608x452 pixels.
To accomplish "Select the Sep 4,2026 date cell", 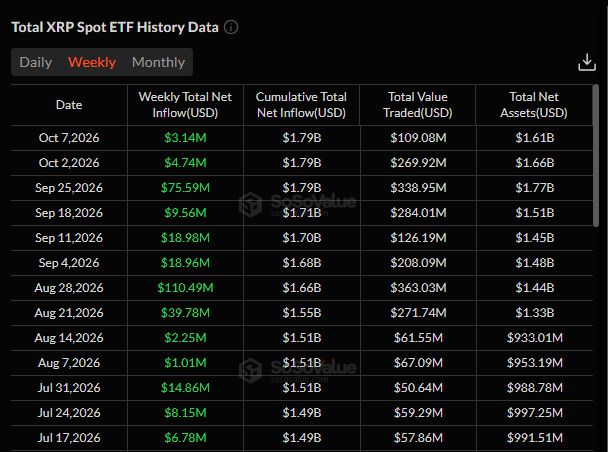I will (x=69, y=262).
